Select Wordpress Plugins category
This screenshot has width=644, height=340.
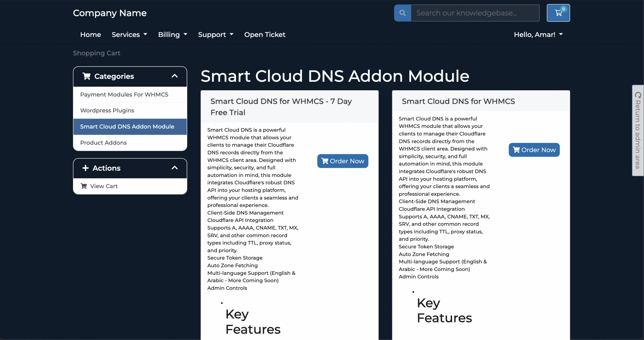tap(107, 110)
